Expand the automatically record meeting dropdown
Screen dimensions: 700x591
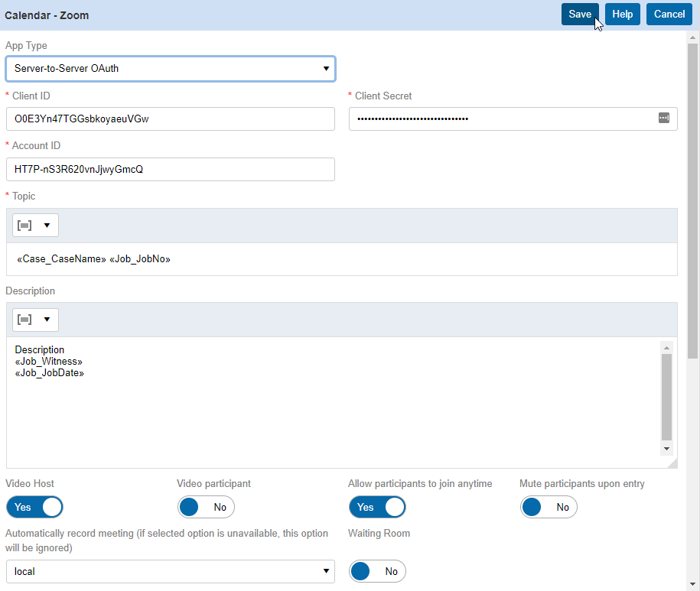pyautogui.click(x=170, y=571)
